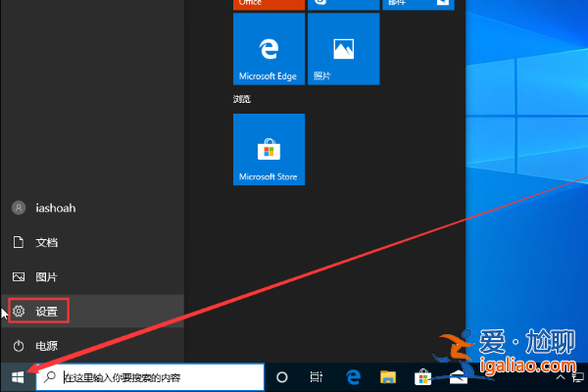
Task: Click the iashoah user avatar icon
Action: tap(19, 208)
